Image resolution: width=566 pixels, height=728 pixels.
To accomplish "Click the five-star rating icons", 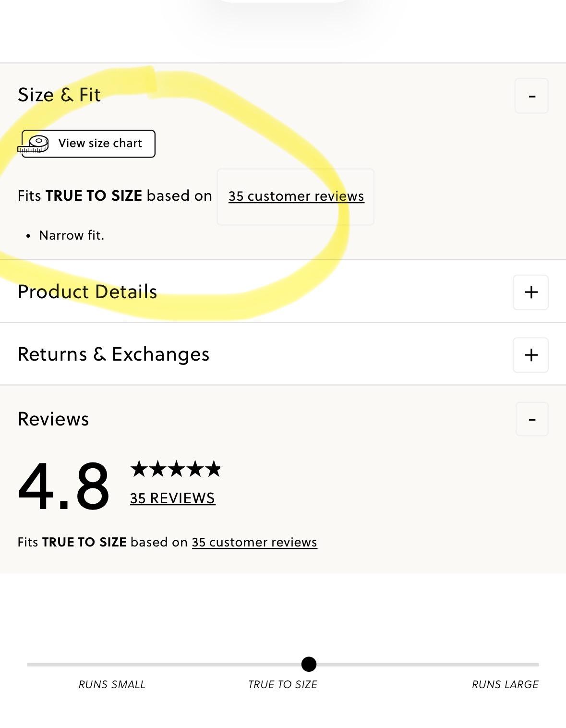I will click(x=176, y=469).
